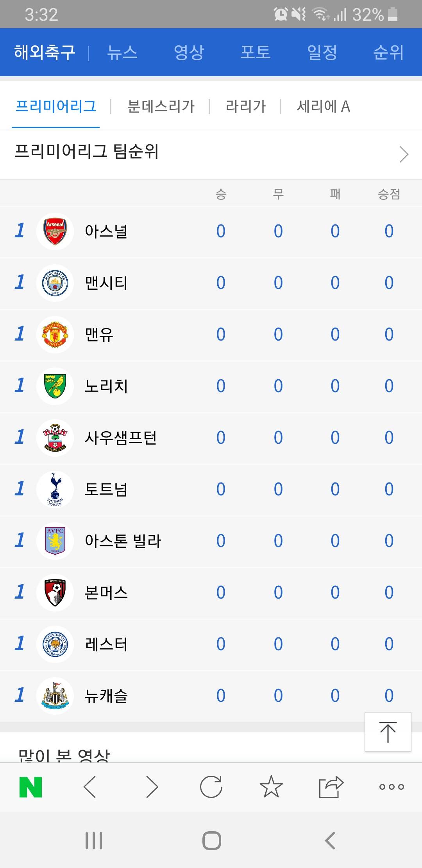Reload the page with refresh icon
Viewport: 422px width, 868px height.
[211, 787]
